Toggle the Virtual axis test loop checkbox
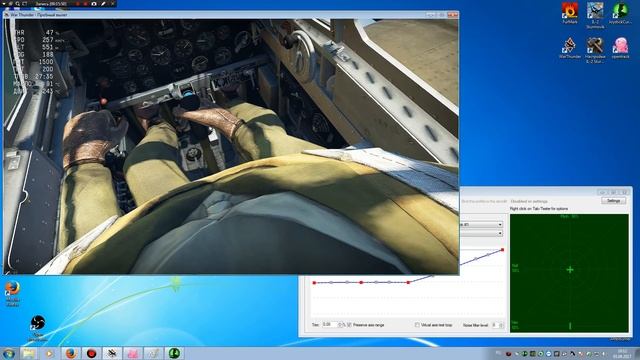640x360 pixels. coord(417,325)
